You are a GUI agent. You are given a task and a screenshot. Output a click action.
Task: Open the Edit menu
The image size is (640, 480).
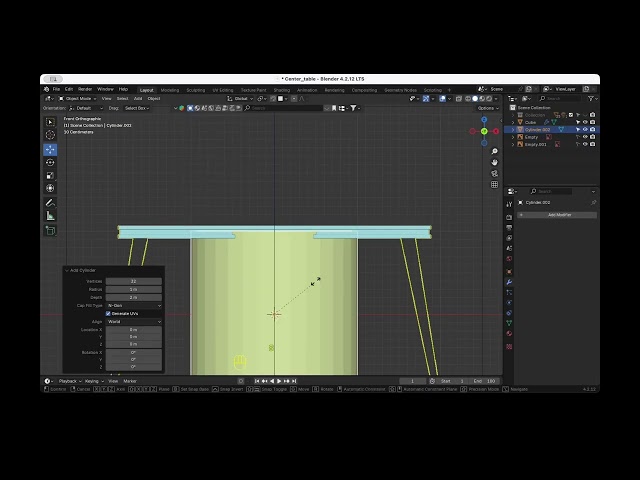(69, 89)
